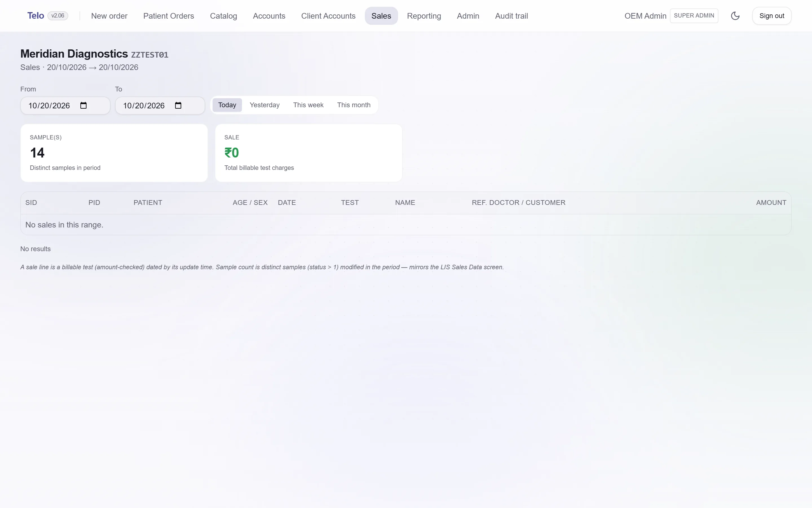Image resolution: width=812 pixels, height=508 pixels.
Task: Click the v2.06 version badge
Action: click(58, 16)
